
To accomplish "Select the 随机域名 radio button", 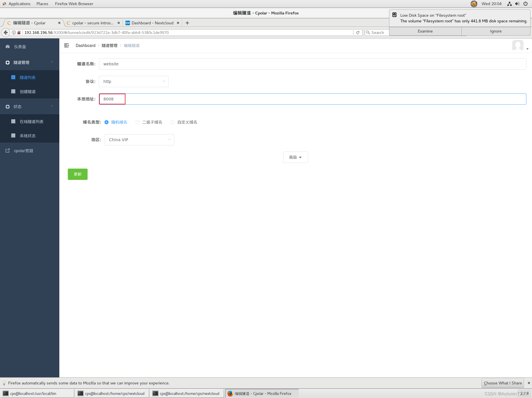I will click(107, 122).
